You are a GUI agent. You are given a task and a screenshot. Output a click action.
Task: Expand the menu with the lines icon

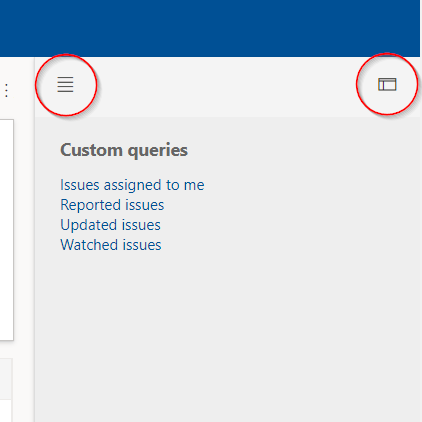coord(65,84)
